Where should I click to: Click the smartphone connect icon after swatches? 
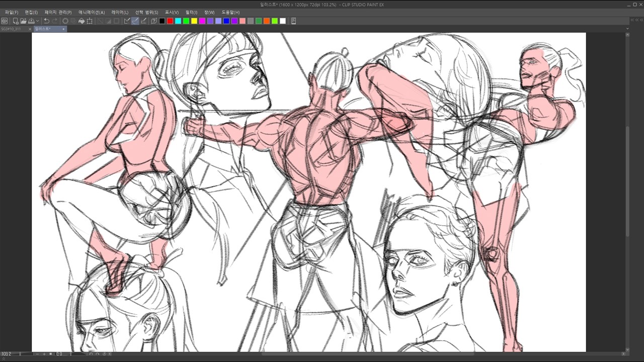pyautogui.click(x=294, y=21)
